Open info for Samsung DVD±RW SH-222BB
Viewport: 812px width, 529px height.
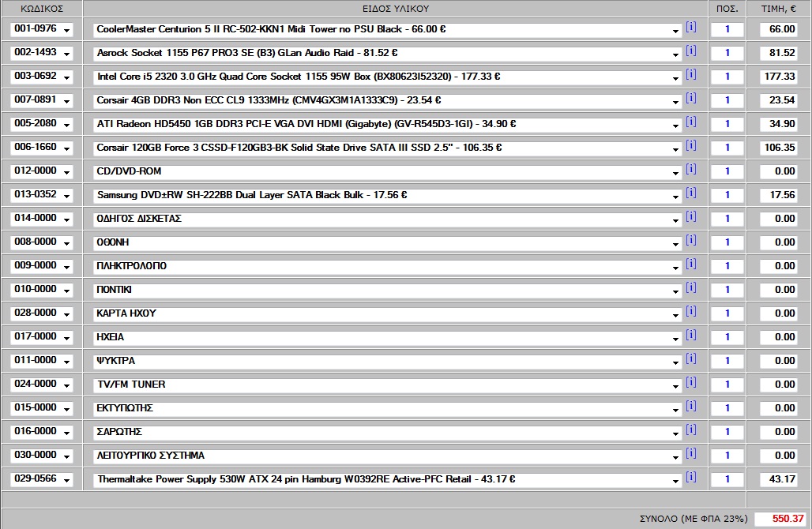coord(691,193)
